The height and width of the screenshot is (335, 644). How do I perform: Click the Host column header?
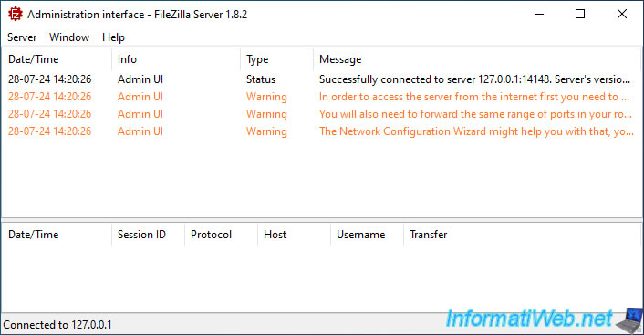295,235
